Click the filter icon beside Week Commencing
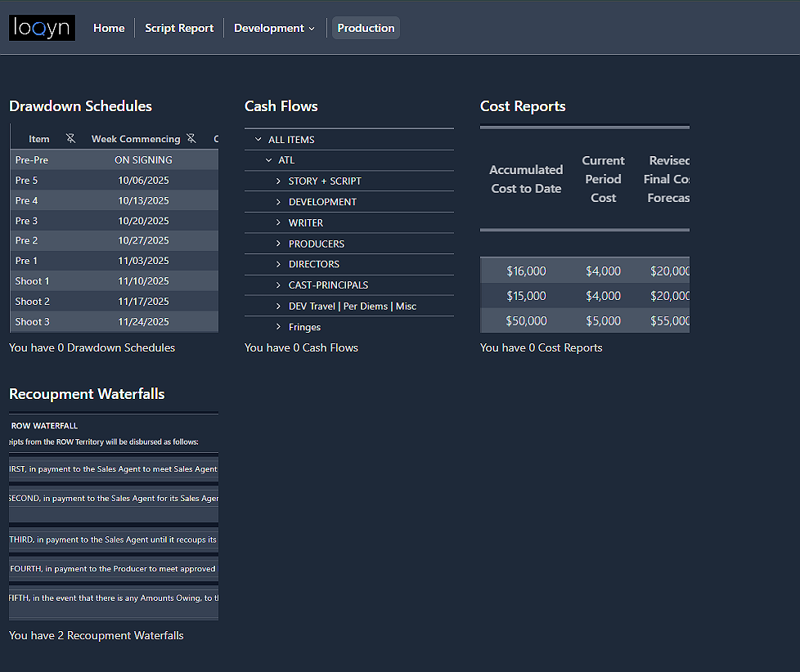The image size is (800, 672). point(191,139)
